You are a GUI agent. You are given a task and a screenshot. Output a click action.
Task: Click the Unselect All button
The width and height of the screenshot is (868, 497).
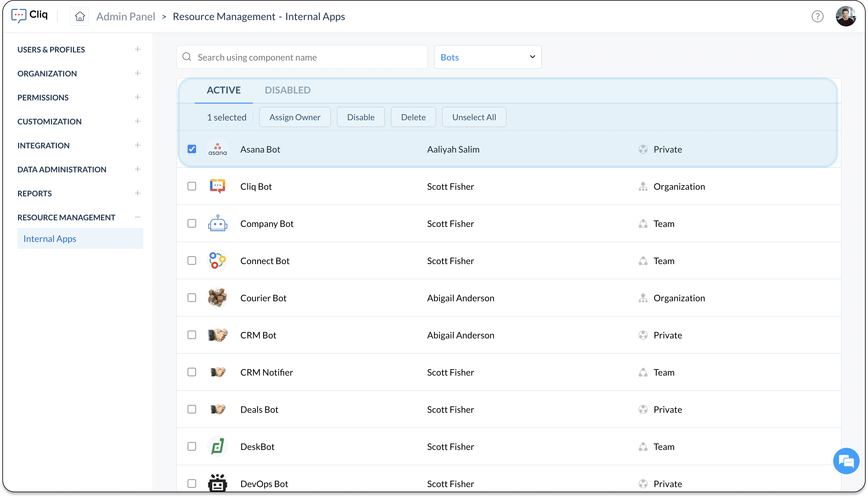(474, 117)
